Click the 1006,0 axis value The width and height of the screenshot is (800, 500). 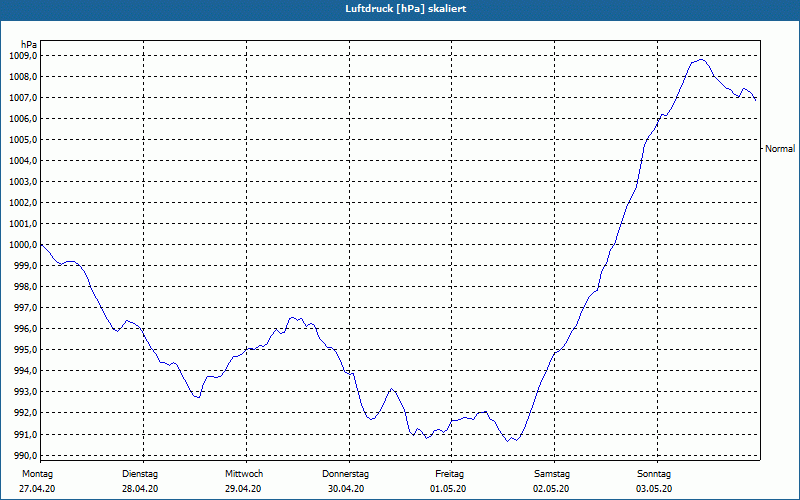tap(23, 118)
